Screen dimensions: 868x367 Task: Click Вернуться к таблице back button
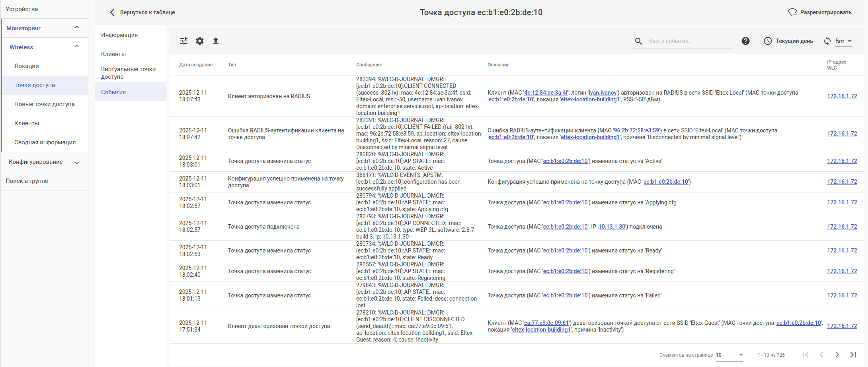[x=142, y=12]
